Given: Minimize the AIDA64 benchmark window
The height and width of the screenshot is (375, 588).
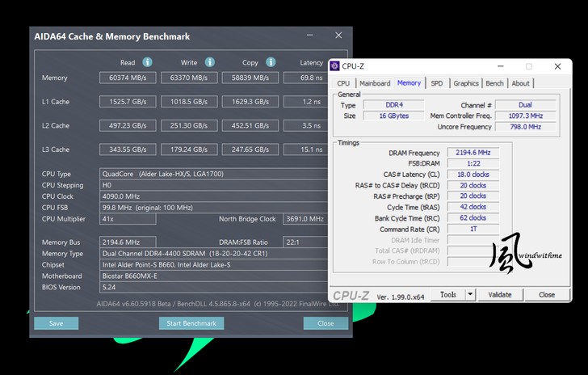Looking at the screenshot, I should pos(308,36).
